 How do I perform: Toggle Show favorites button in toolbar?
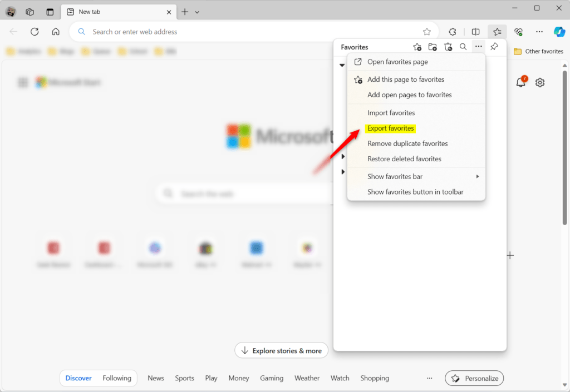point(415,191)
